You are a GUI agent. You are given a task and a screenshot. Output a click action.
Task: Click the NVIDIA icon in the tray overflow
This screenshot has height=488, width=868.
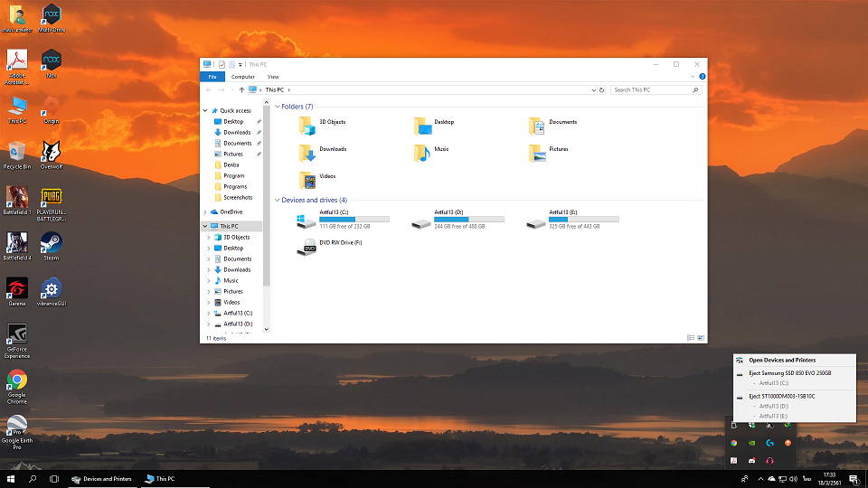750,443
